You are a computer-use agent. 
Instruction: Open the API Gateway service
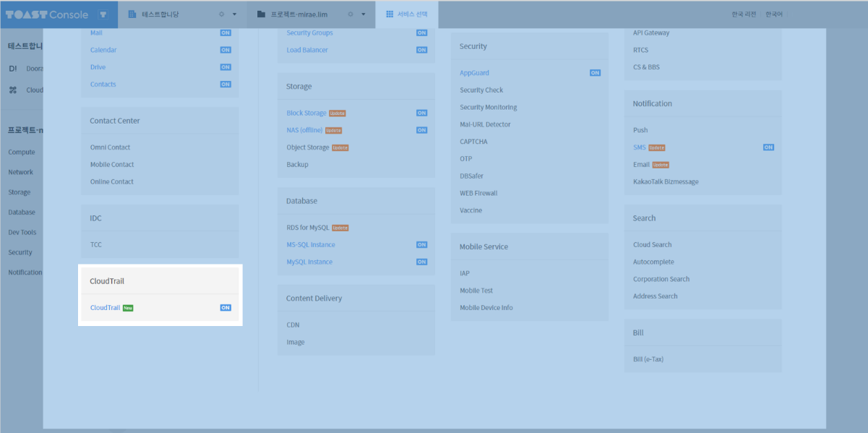pos(651,33)
